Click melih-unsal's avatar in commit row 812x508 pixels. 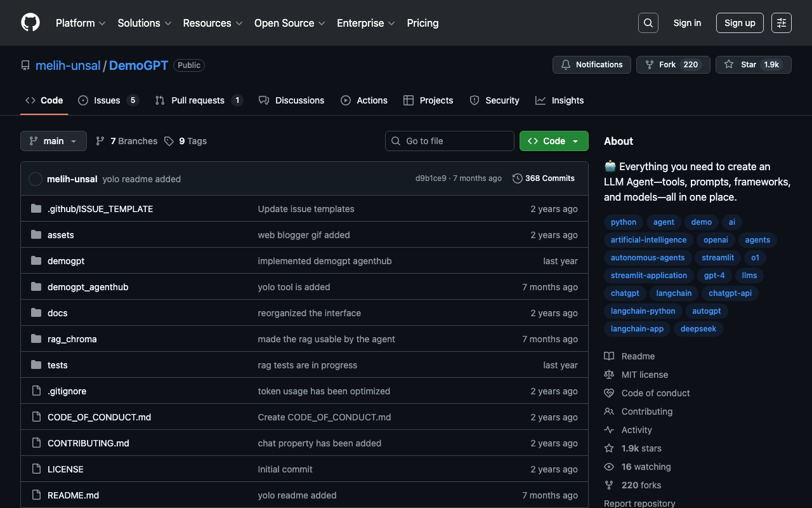36,179
